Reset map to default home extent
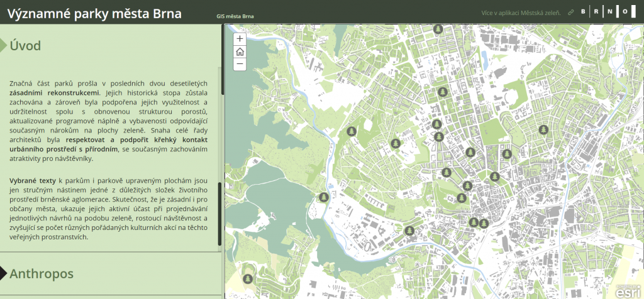The width and height of the screenshot is (644, 299). [240, 52]
